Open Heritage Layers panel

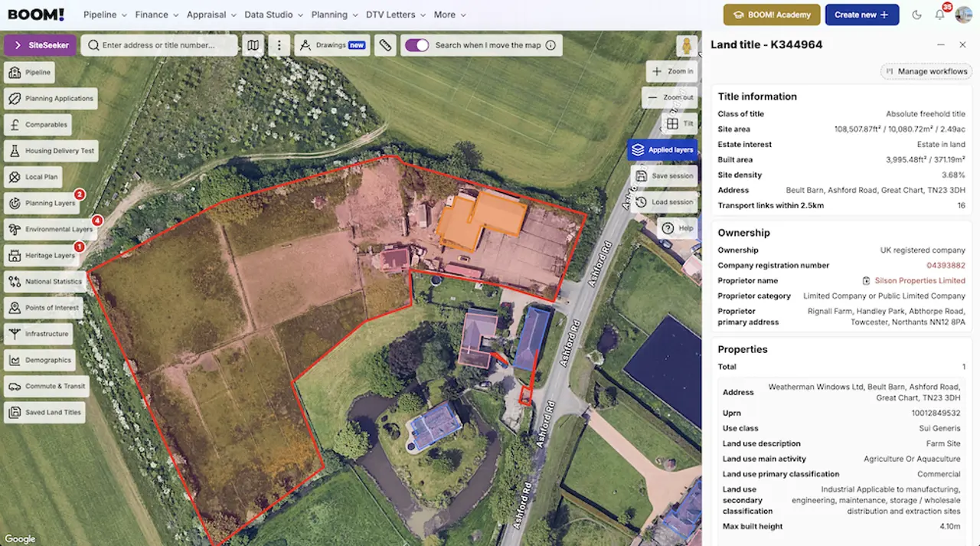[x=42, y=255]
